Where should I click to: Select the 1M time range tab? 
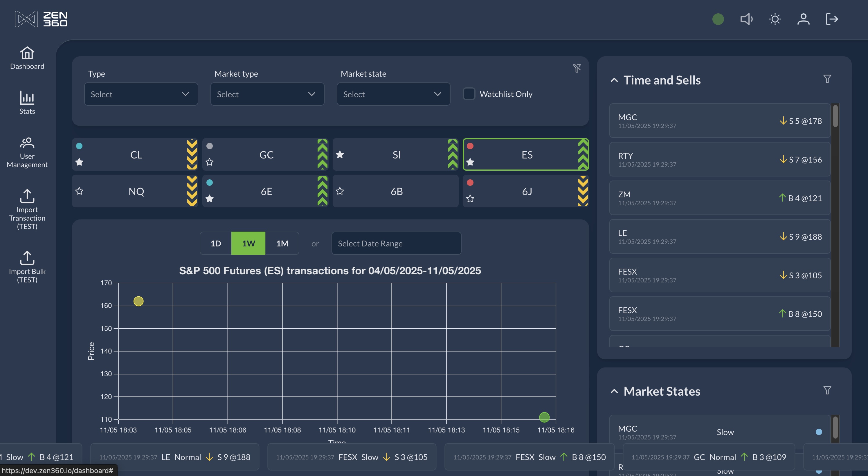click(282, 243)
